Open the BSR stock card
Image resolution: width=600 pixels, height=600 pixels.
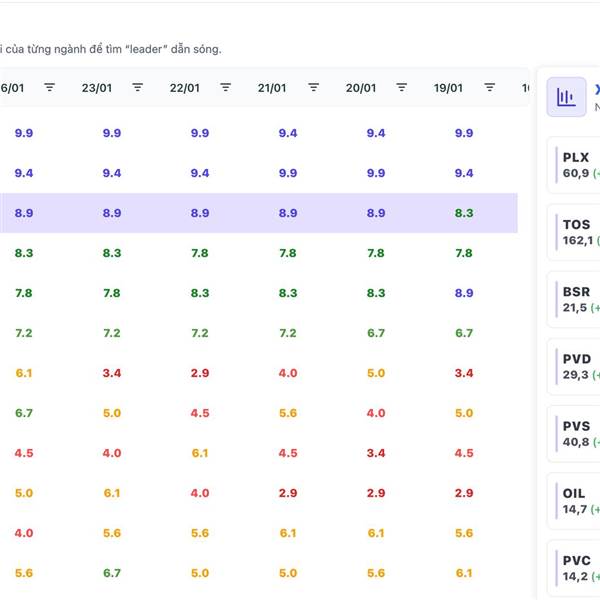[577, 300]
